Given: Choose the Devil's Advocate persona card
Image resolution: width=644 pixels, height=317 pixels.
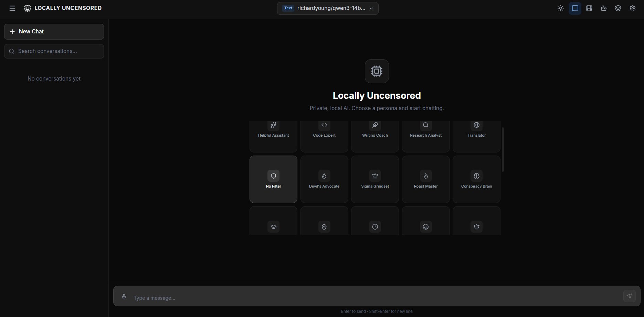Looking at the screenshot, I should pyautogui.click(x=324, y=179).
